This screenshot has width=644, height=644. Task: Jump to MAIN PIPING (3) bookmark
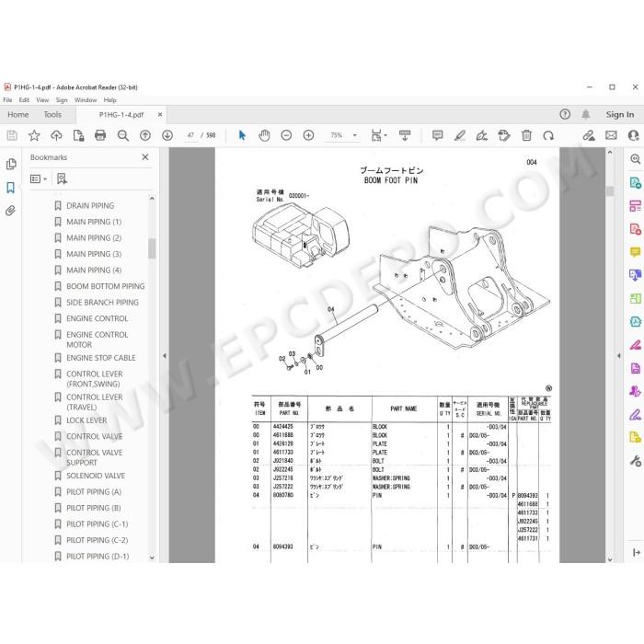(94, 254)
